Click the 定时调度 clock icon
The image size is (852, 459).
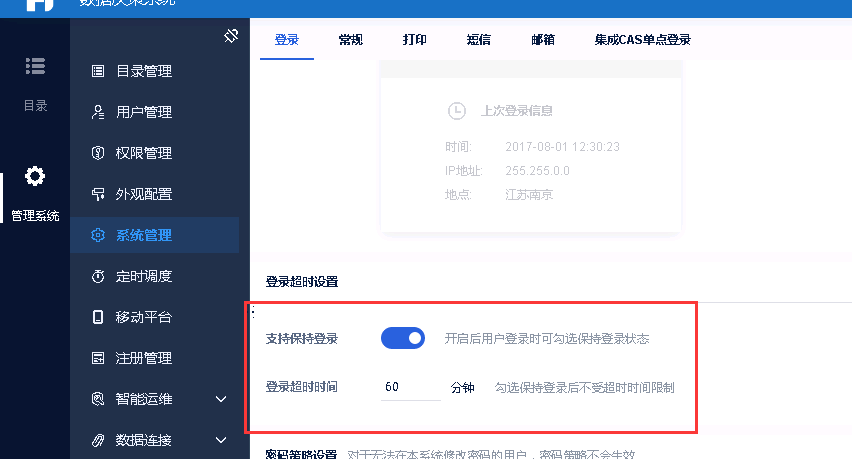point(98,276)
